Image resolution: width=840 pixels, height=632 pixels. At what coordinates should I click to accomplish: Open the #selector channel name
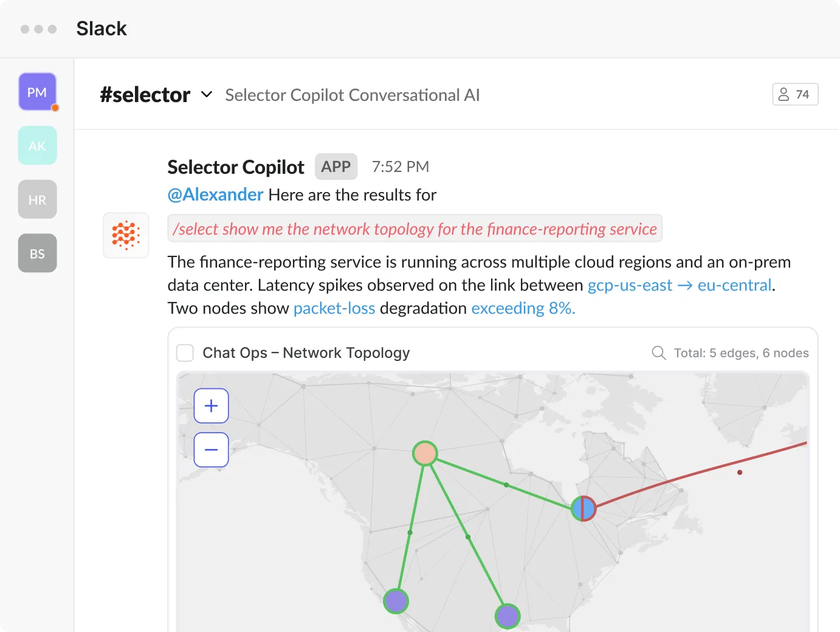click(x=145, y=95)
